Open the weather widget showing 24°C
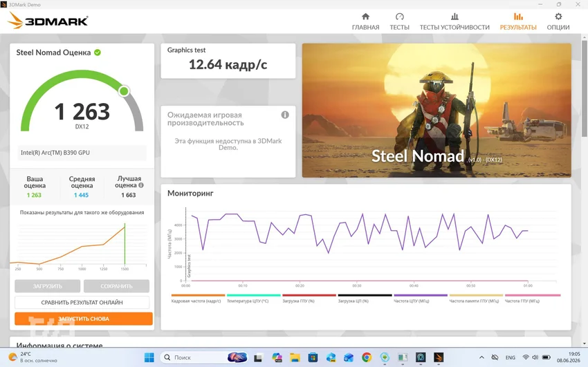588x367 pixels. click(33, 357)
